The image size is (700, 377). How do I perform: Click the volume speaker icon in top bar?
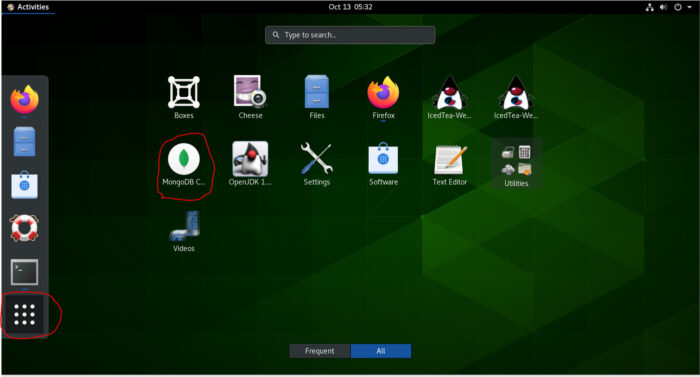tap(663, 7)
